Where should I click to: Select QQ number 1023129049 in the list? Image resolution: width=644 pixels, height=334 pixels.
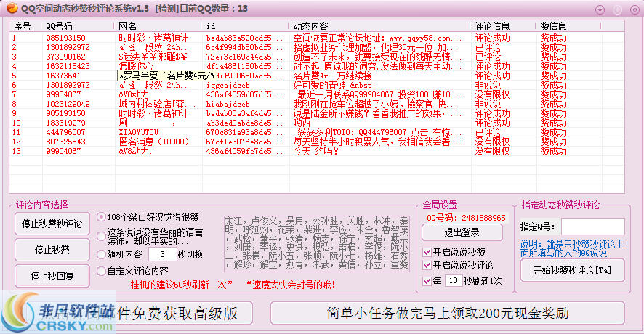pyautogui.click(x=68, y=104)
